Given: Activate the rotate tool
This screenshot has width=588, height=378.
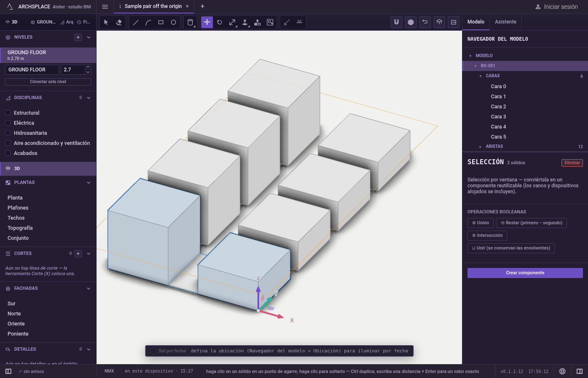Looking at the screenshot, I should point(220,22).
